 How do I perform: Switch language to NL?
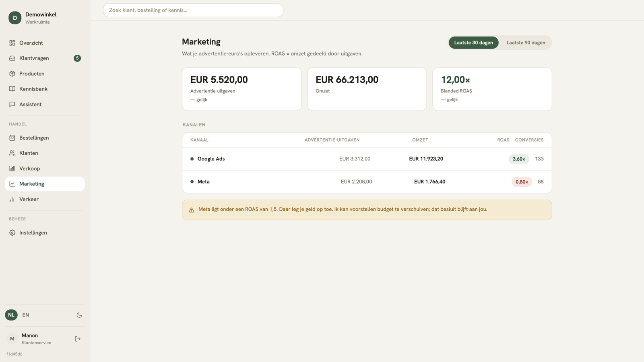[x=11, y=315]
